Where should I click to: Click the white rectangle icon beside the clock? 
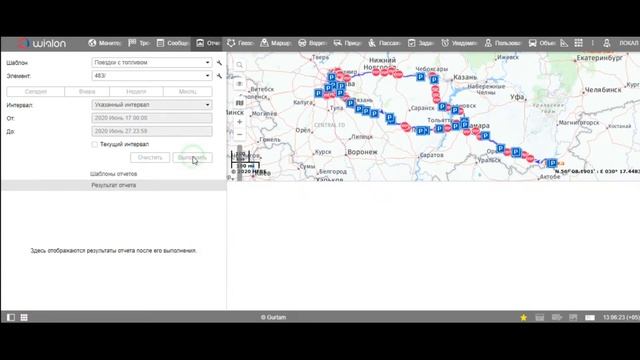pyautogui.click(x=590, y=317)
